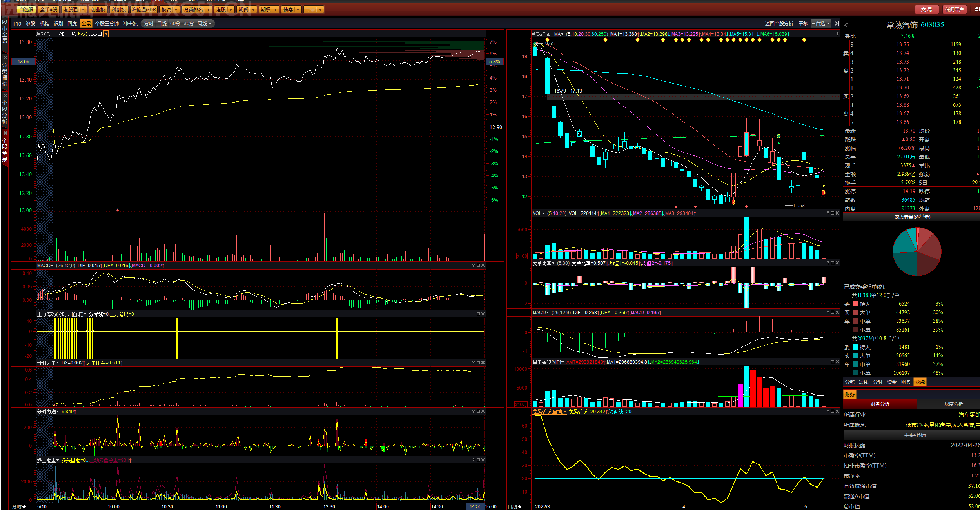Image resolution: width=980 pixels, height=510 pixels.
Task: Close the 分时力道 indicator panel
Action: (483, 412)
